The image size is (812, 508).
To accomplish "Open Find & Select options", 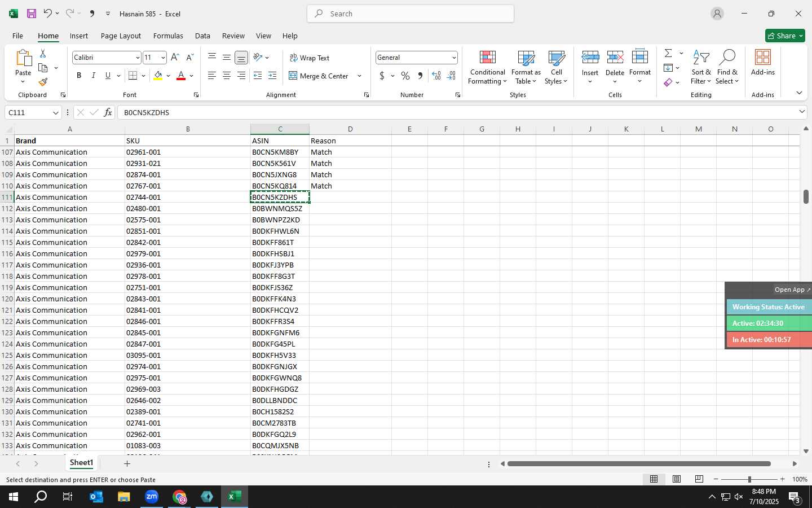I will click(727, 67).
